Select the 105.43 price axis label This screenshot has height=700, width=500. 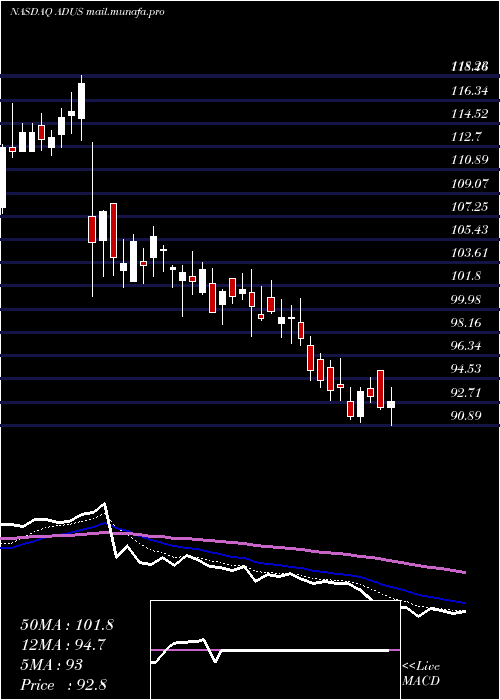[x=470, y=230]
